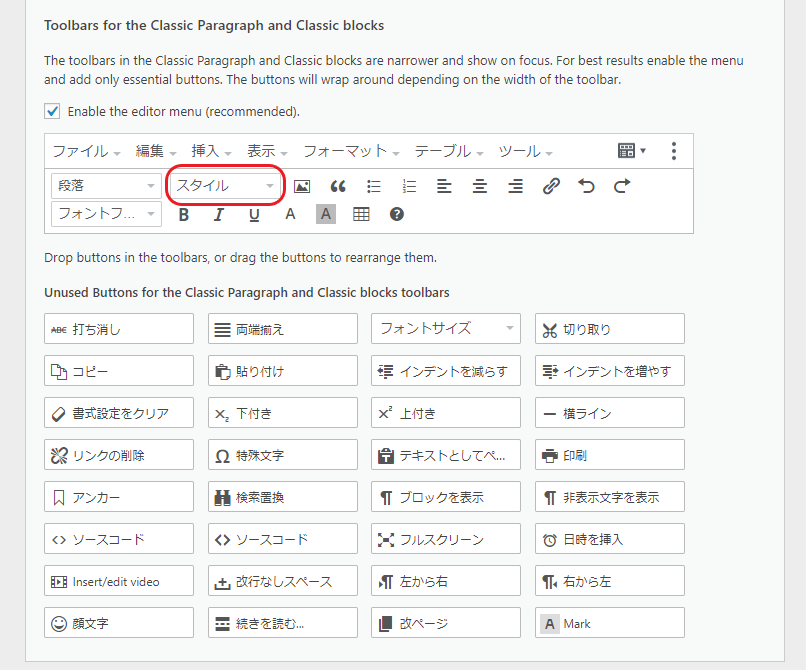Select the 下付き subscript button
The height and width of the screenshot is (670, 806).
click(283, 412)
